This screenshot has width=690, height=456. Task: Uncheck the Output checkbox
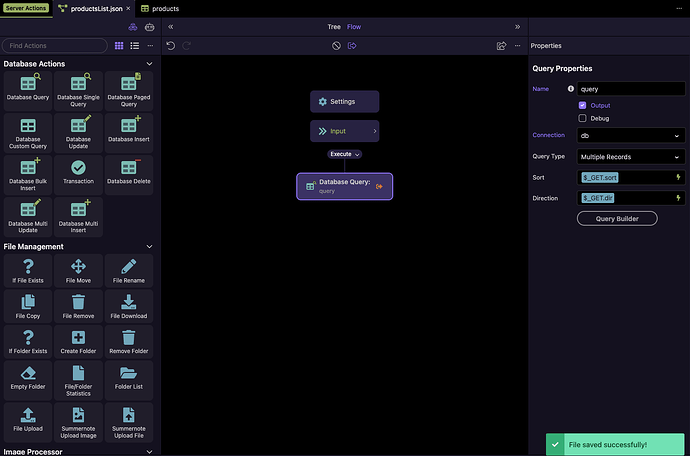point(583,105)
